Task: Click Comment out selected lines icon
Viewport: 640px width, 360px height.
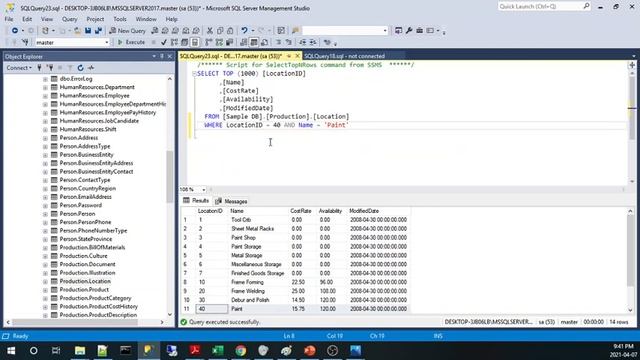Action: tap(278, 42)
